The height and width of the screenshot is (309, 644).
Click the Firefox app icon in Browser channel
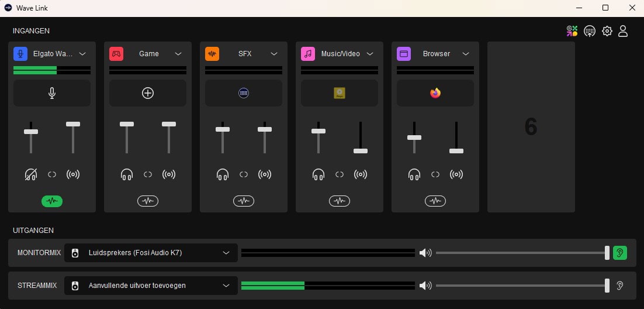435,93
